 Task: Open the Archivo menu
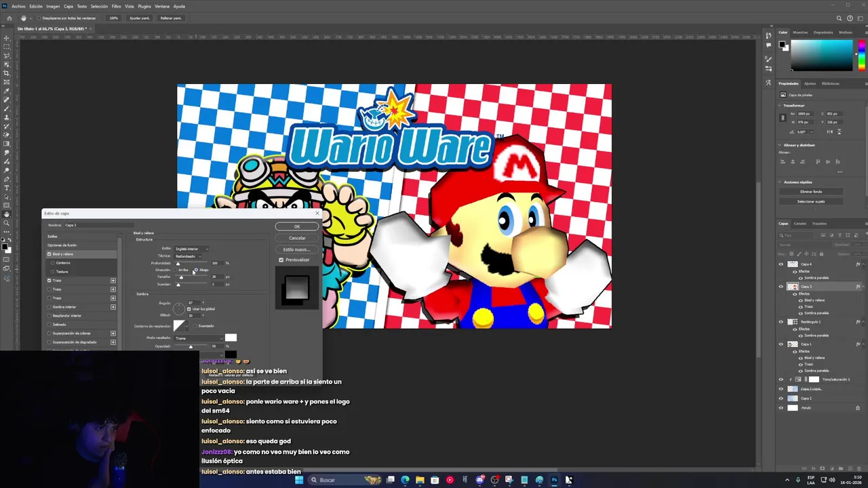18,6
